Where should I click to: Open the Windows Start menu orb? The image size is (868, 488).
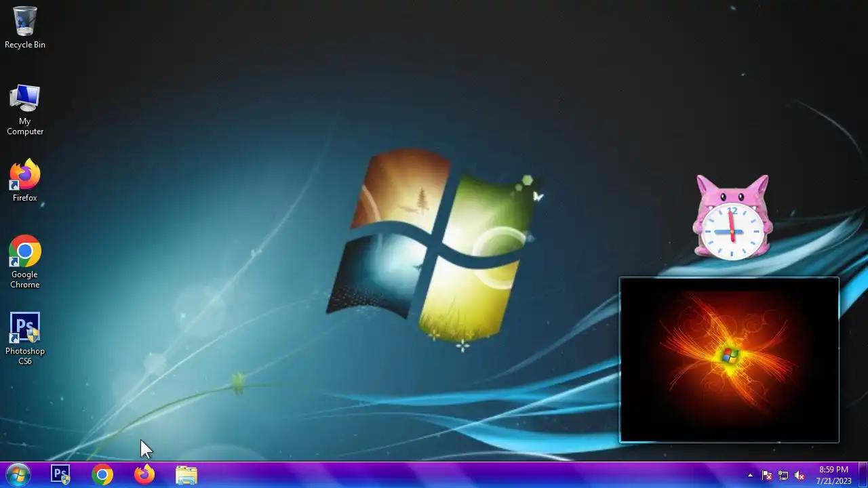18,474
